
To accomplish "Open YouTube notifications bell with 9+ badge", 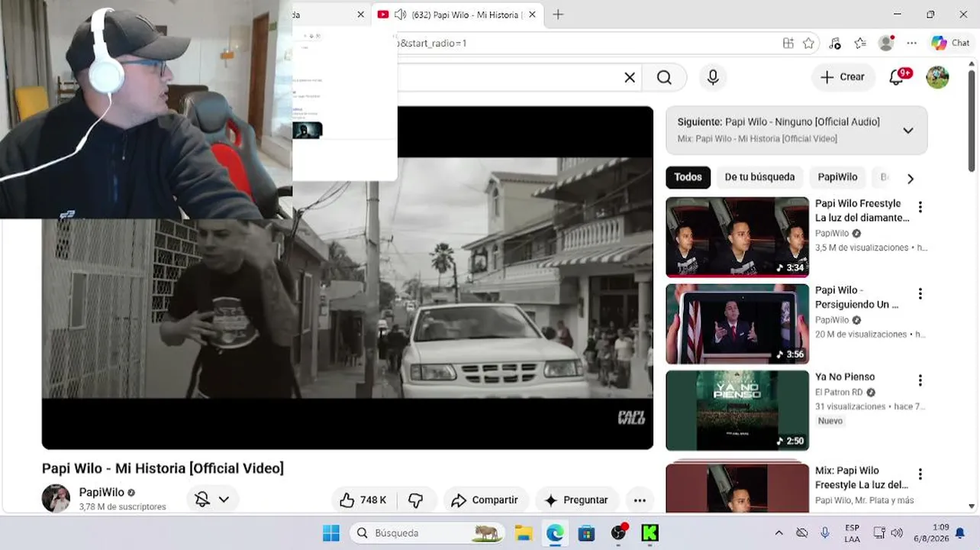I will pyautogui.click(x=898, y=77).
